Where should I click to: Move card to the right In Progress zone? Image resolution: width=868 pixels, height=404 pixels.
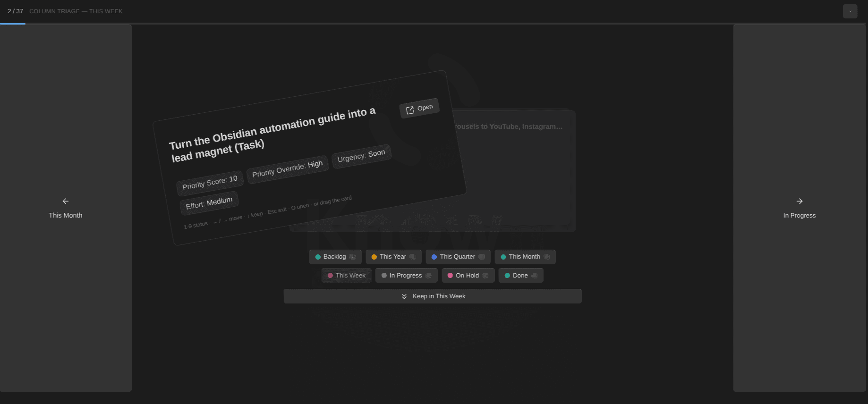click(800, 208)
